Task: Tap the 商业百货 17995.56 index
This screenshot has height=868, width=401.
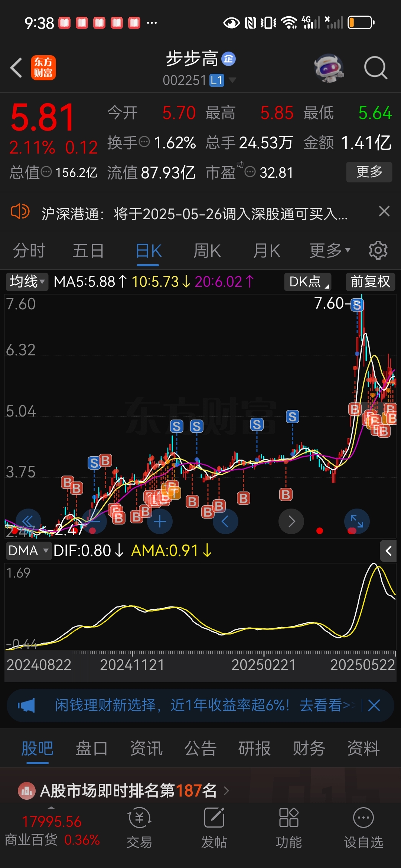Action: [52, 831]
